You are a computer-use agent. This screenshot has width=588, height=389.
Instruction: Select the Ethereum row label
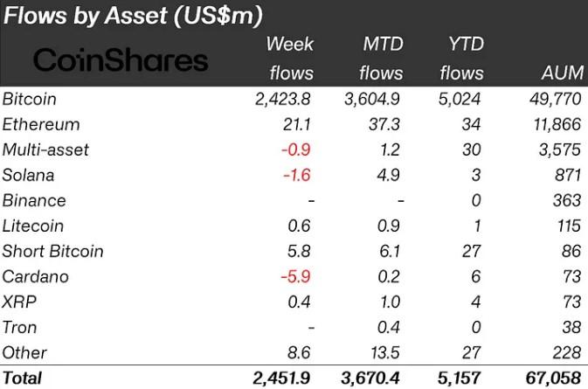point(41,124)
